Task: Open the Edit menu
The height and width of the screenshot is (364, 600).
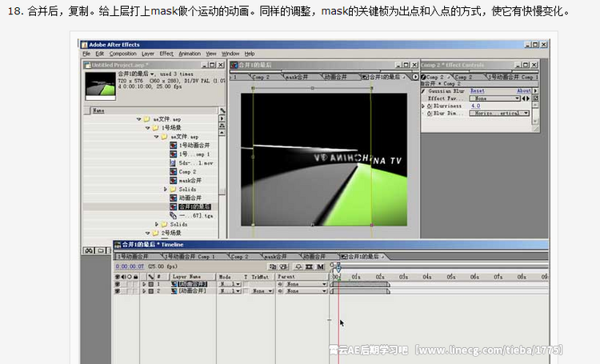Action: click(99, 54)
